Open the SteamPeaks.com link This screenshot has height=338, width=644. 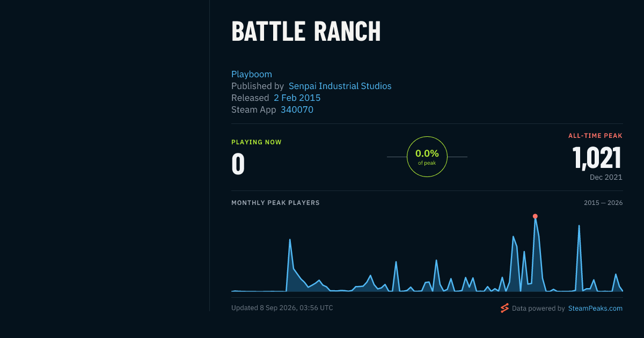coord(596,308)
